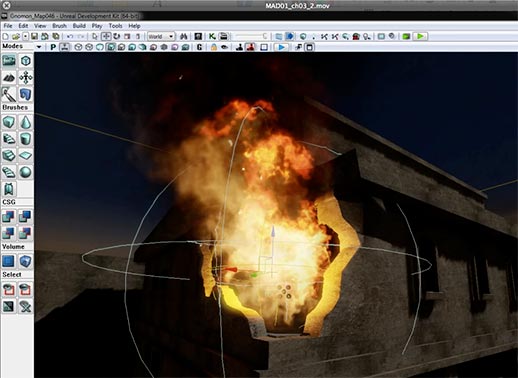Toggle the lock selected actors icon
Image resolution: width=518 pixels, height=378 pixels.
click(x=214, y=47)
